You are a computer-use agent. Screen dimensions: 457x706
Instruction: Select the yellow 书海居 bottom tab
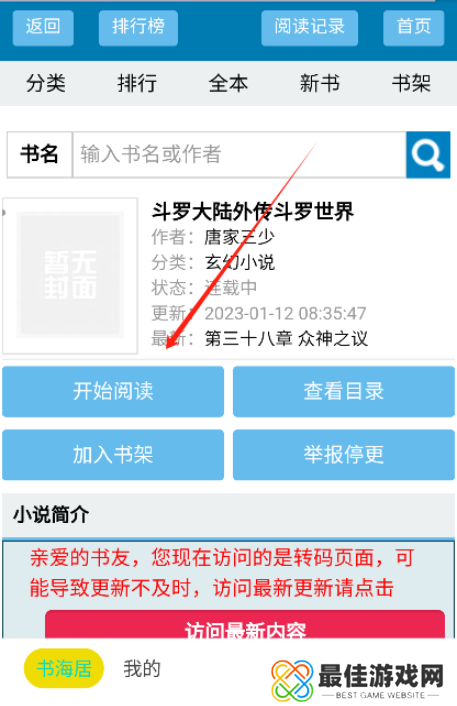click(64, 669)
